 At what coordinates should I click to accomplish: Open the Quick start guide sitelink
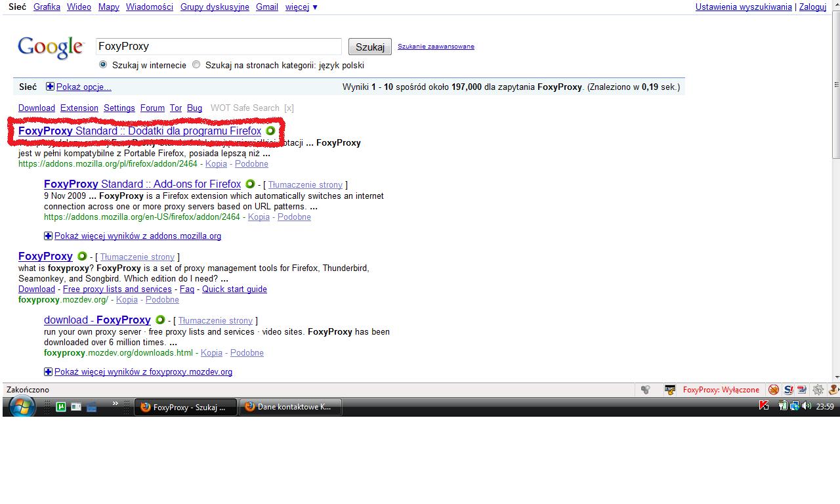click(x=234, y=289)
